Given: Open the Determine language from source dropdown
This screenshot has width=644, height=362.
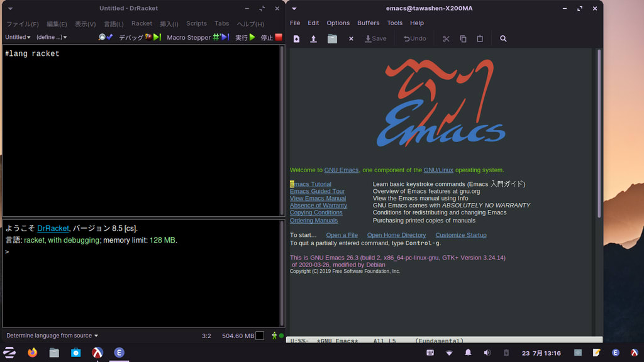Looking at the screenshot, I should (x=52, y=336).
